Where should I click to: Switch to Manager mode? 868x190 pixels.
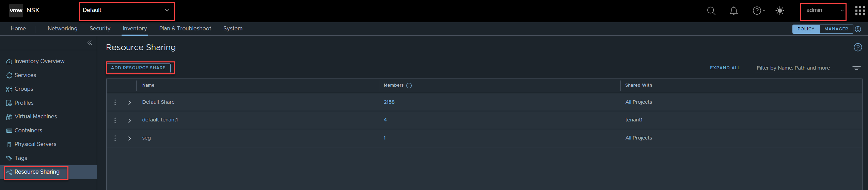click(836, 29)
